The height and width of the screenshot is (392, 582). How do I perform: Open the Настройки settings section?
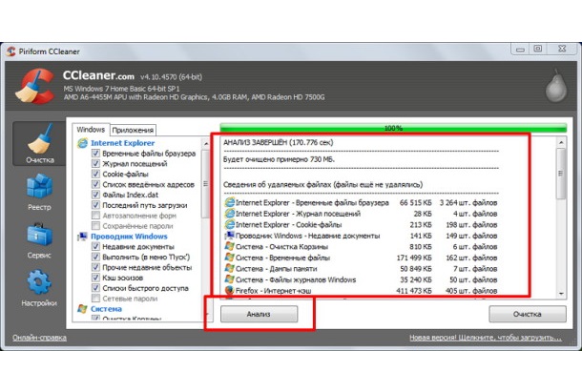(x=39, y=288)
